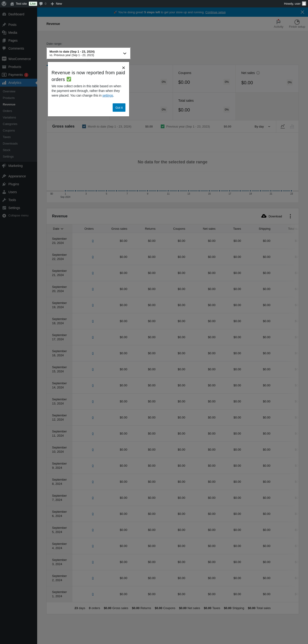
Task: Click Collapse menu in the sidebar
Action: point(18,216)
